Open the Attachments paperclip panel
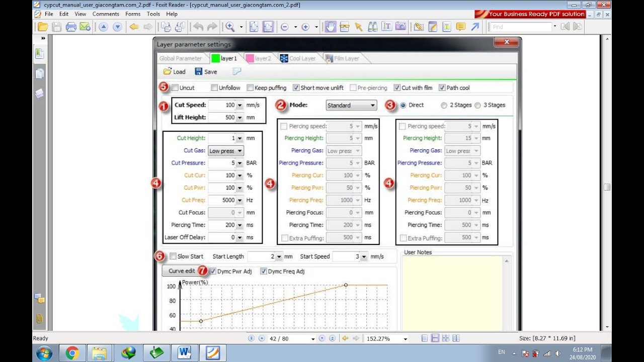Screen dimensions: 644x362 [39, 318]
